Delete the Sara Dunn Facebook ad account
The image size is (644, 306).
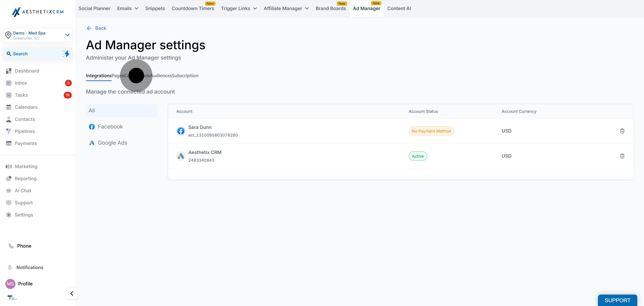pyautogui.click(x=622, y=131)
